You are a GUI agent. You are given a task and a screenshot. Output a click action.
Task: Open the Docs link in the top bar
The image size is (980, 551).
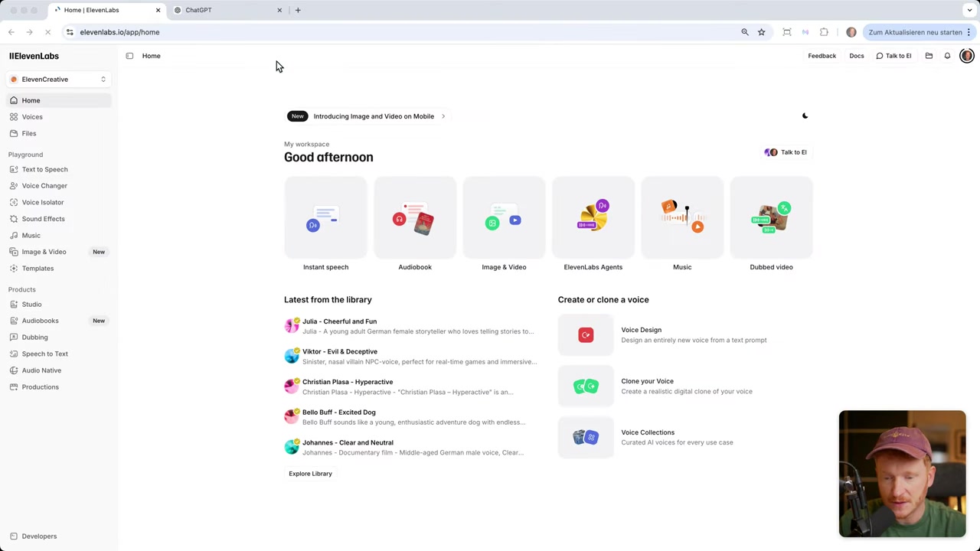856,56
